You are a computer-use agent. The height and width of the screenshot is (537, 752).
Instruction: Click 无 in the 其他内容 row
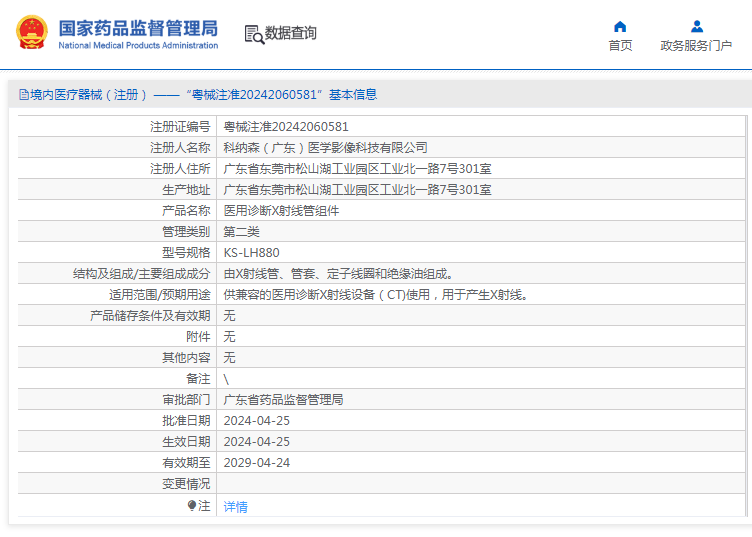coord(229,358)
